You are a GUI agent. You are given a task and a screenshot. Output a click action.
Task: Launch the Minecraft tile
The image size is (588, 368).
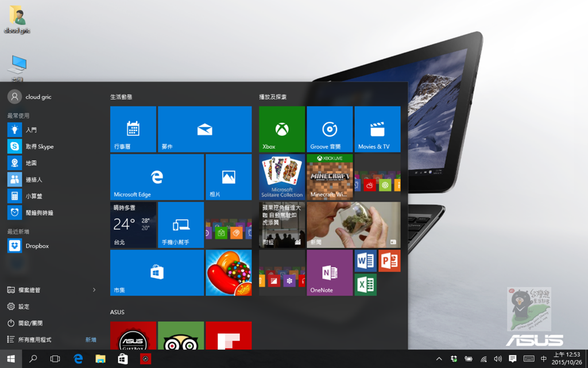point(330,177)
